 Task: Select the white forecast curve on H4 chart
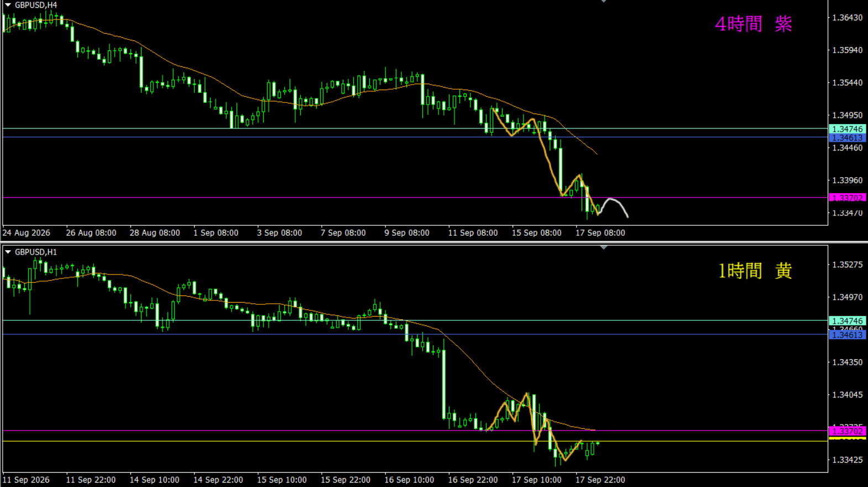pyautogui.click(x=614, y=206)
